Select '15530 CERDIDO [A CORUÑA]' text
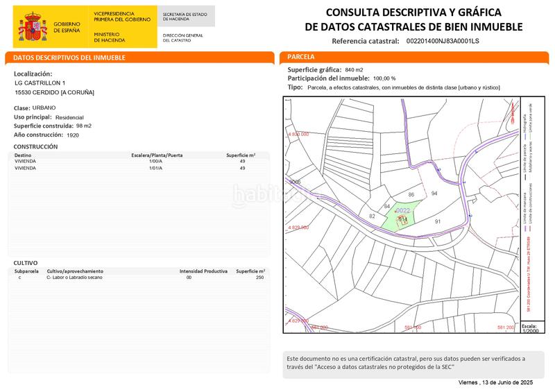555x392 pixels. click(55, 92)
